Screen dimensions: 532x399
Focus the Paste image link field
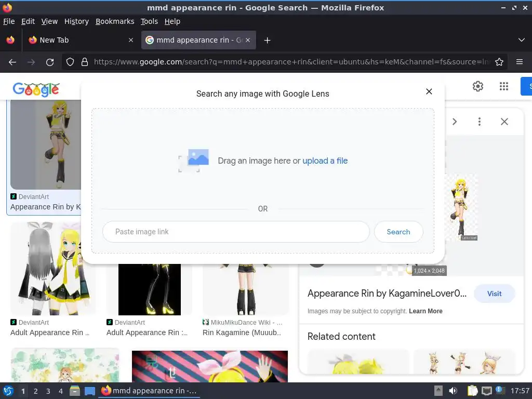tap(236, 232)
